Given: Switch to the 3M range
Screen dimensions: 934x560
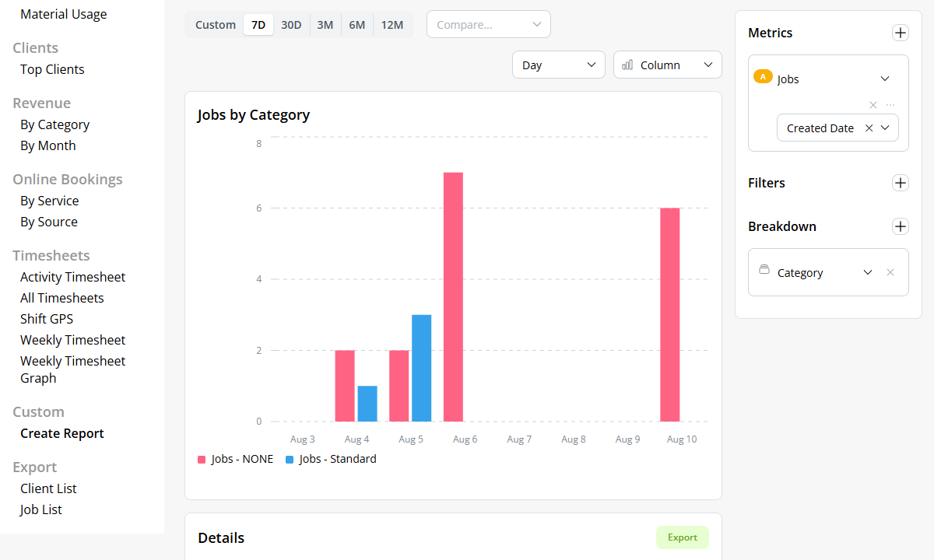Looking at the screenshot, I should pyautogui.click(x=325, y=25).
